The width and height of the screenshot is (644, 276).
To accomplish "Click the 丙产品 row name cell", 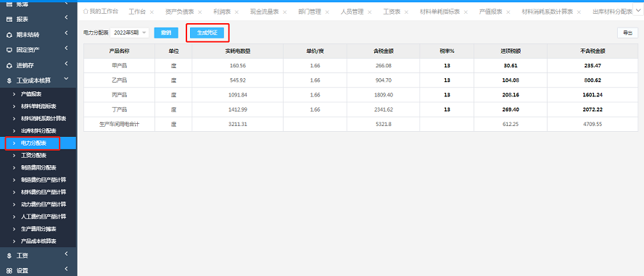I will coord(120,95).
